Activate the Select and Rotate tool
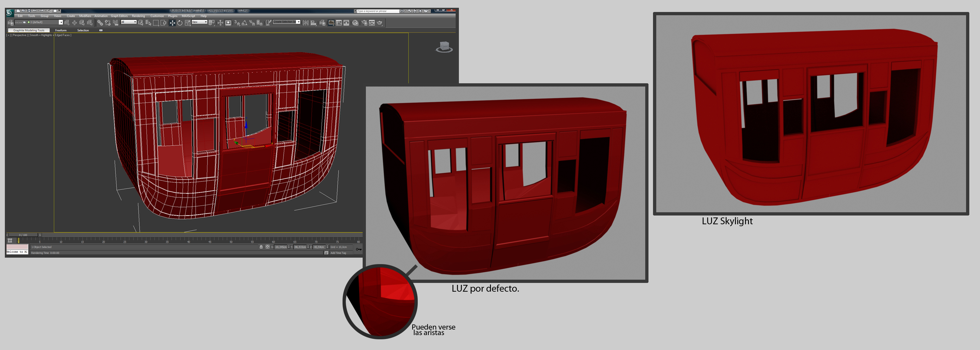Image resolution: width=980 pixels, height=350 pixels. [x=180, y=23]
